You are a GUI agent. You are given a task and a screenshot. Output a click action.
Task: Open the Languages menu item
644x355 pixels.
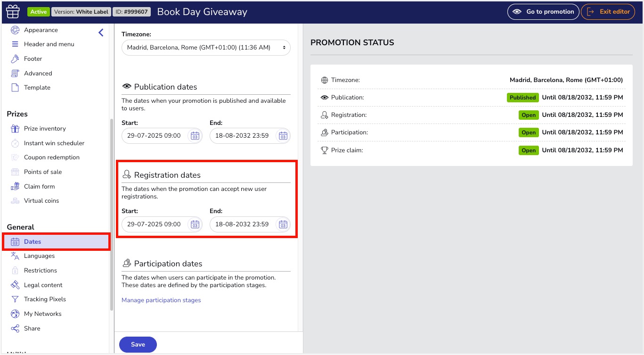pos(39,256)
